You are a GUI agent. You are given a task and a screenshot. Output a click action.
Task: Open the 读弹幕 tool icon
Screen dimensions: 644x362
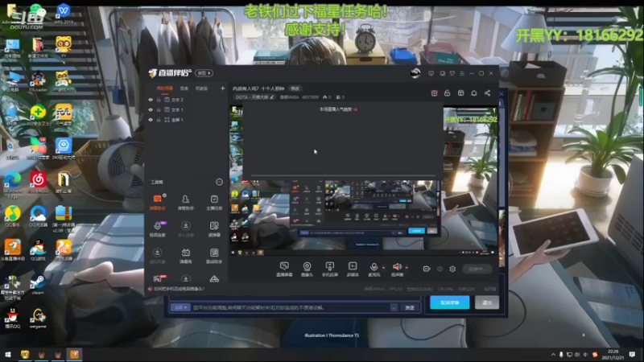tap(214, 229)
